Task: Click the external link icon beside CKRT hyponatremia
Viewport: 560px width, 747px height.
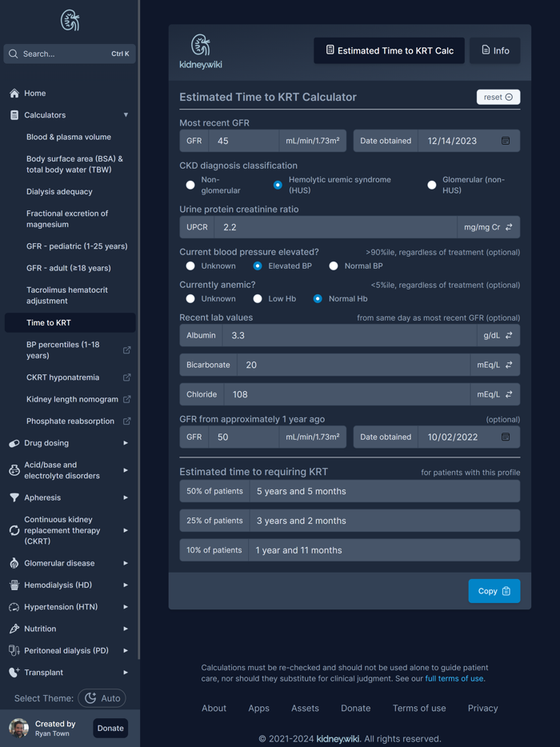Action: tap(126, 377)
